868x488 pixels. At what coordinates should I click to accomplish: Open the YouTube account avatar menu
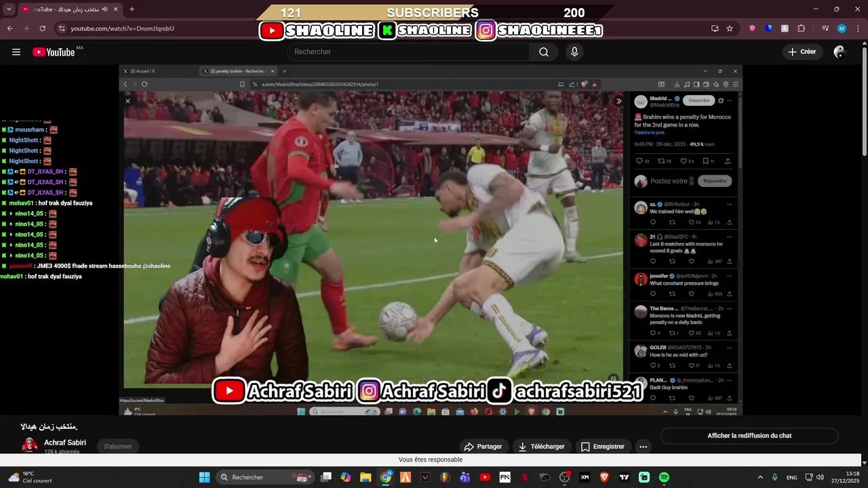840,52
